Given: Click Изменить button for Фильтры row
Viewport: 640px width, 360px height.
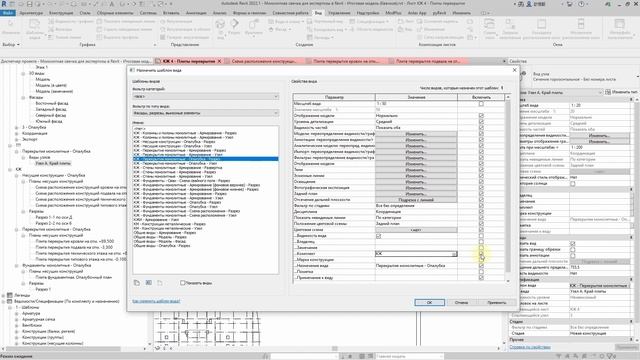Looking at the screenshot, I should [x=416, y=158].
